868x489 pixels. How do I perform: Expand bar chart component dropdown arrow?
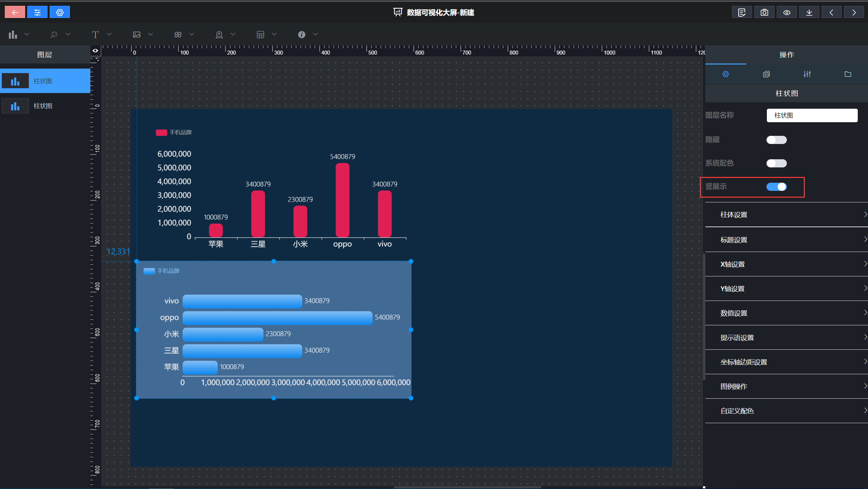26,34
